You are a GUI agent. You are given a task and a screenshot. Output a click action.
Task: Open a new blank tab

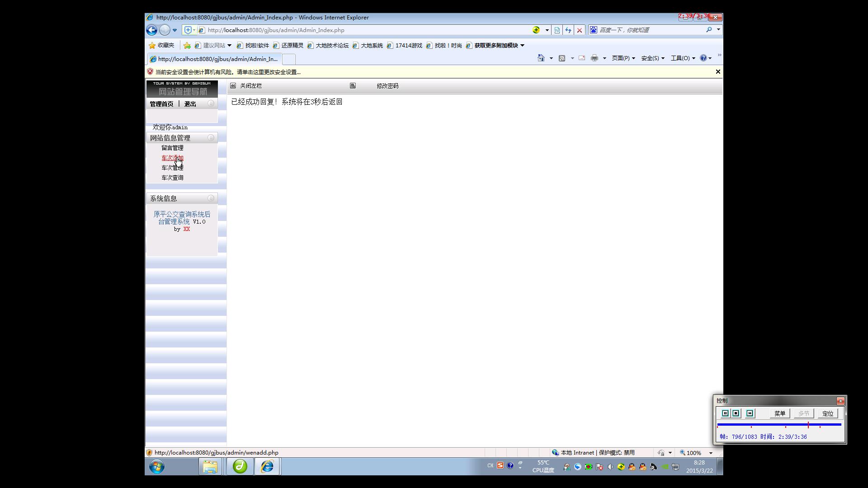click(289, 59)
